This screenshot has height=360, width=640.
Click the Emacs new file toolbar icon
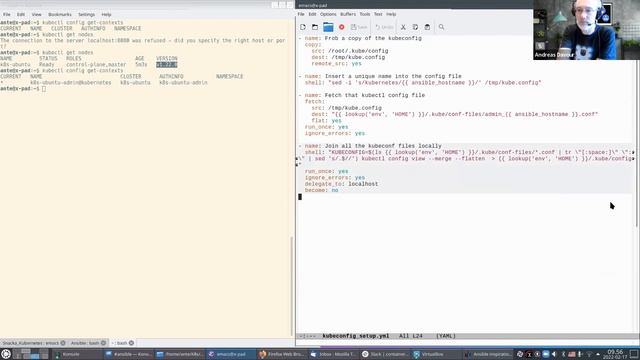pos(303,27)
